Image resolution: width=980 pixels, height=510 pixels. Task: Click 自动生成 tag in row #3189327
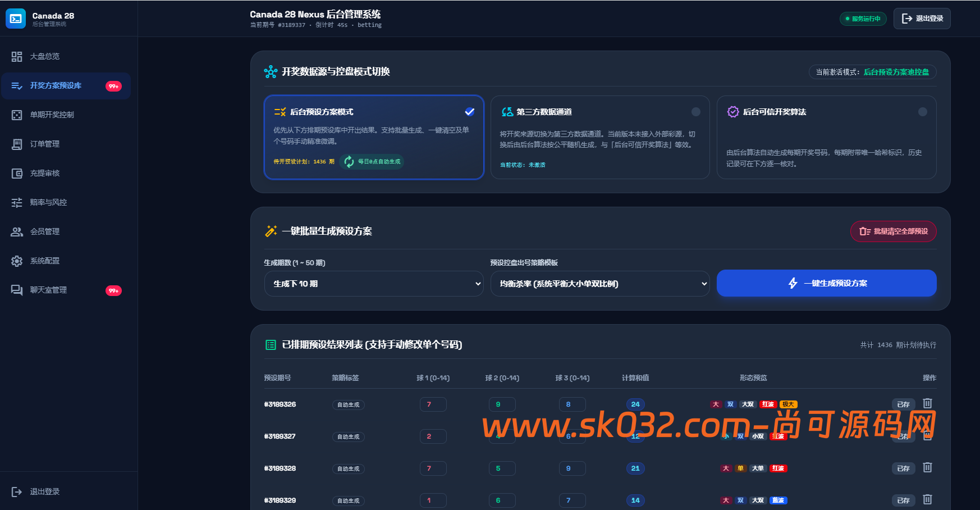(348, 437)
